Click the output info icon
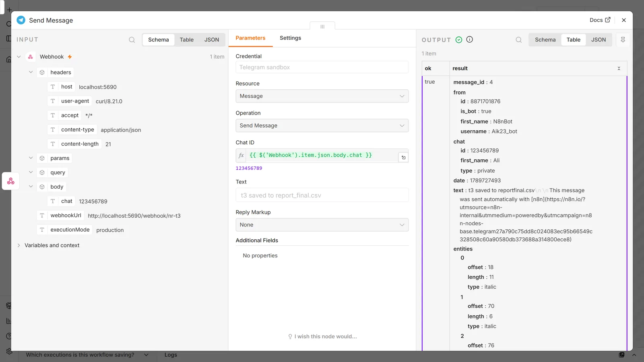Viewport: 644px width, 362px height. click(x=469, y=39)
